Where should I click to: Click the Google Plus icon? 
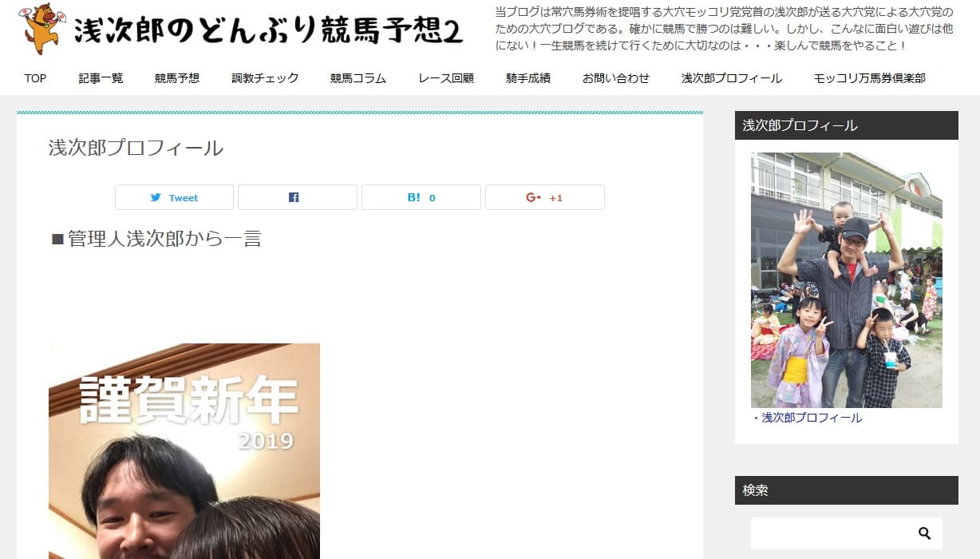[x=534, y=197]
